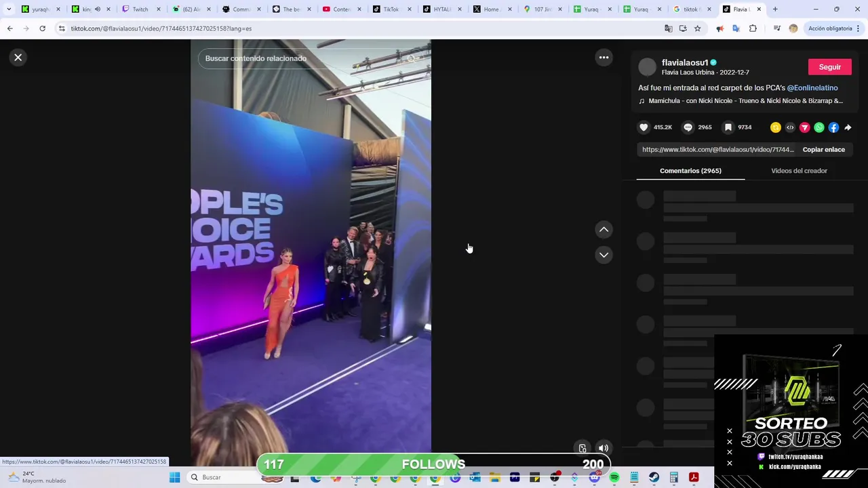This screenshot has width=868, height=488.
Task: Close the TikTok video viewer
Action: click(x=18, y=58)
